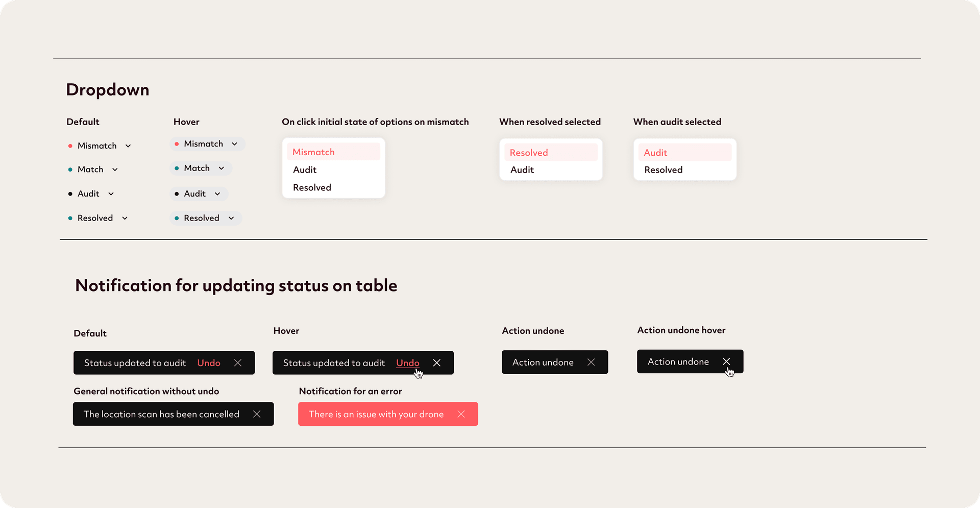Expand the default Resolved status dropdown
Screen dimensions: 980x508
tap(125, 219)
